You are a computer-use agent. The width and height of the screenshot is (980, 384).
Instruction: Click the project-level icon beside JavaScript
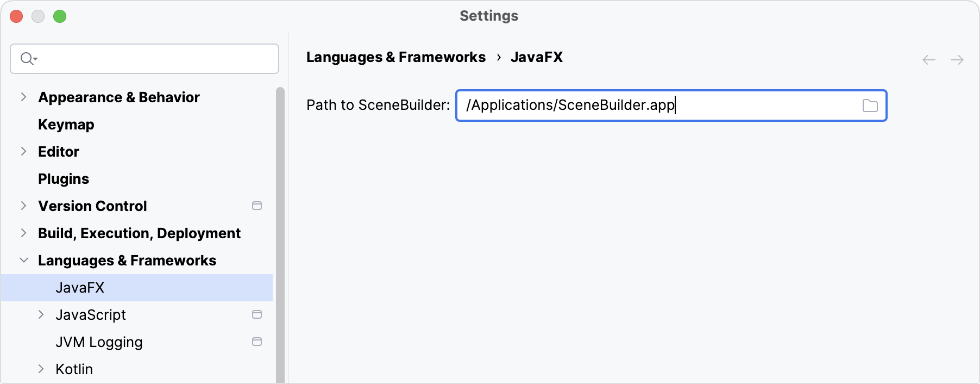[x=257, y=314]
